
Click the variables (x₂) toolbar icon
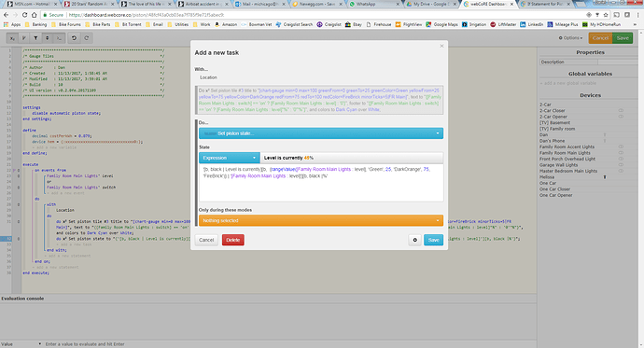coord(12,38)
